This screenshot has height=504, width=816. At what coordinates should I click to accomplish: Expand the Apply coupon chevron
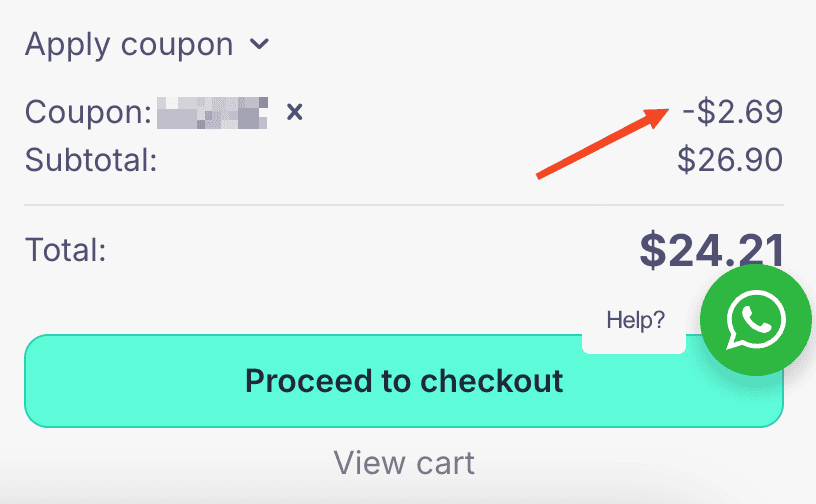260,44
